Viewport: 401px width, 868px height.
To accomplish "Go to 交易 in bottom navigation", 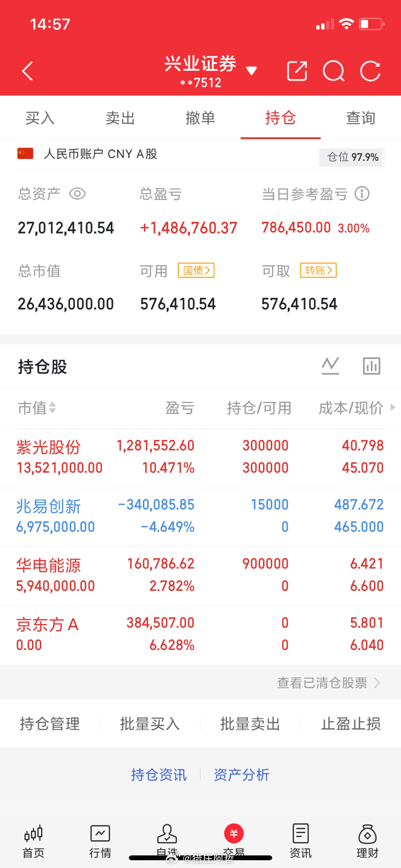I will (234, 841).
